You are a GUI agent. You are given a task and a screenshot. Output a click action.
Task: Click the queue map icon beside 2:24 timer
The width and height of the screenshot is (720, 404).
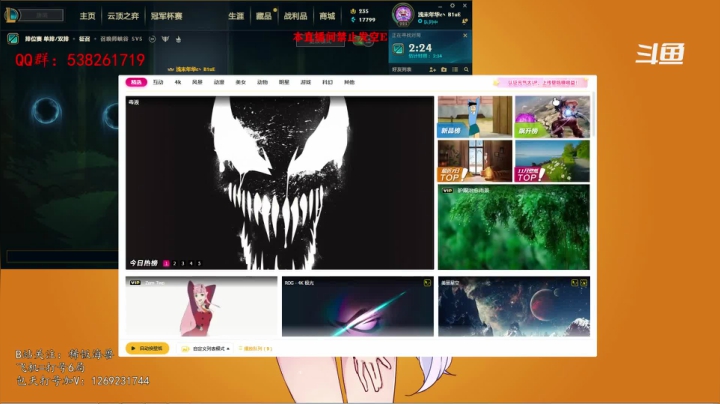(x=398, y=48)
